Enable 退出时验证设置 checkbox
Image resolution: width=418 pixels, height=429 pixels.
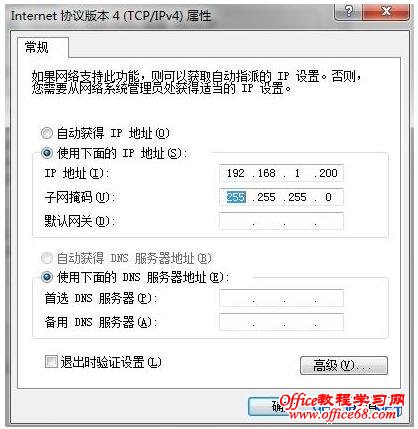tap(51, 362)
